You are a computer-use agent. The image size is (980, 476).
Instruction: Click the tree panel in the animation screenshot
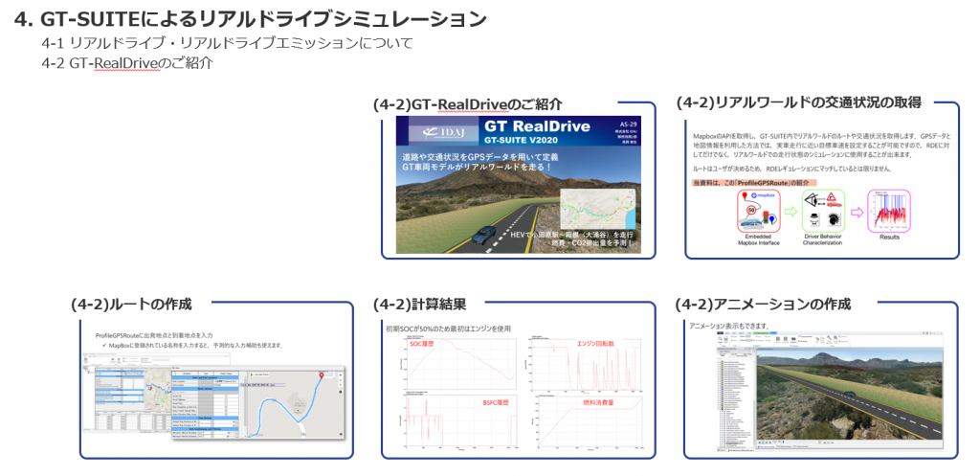(x=736, y=401)
